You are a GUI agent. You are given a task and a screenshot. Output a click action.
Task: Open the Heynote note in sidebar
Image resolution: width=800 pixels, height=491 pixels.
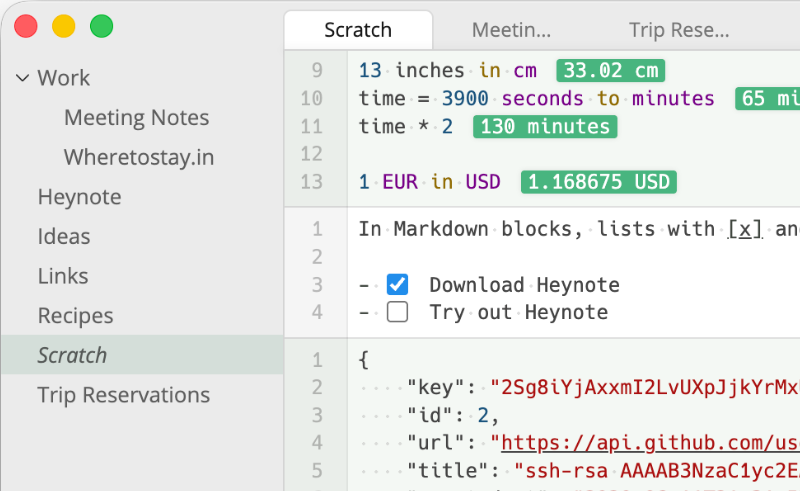click(79, 197)
